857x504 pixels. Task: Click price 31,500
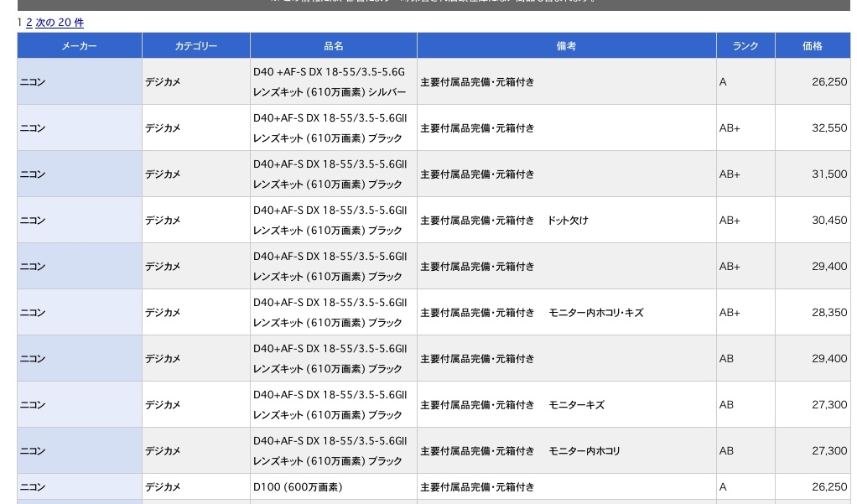coord(829,174)
